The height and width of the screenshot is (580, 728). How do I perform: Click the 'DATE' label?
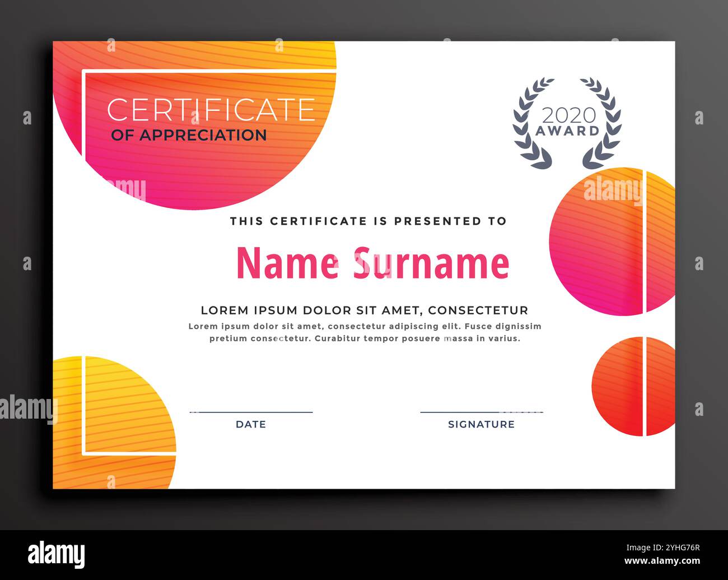pos(251,424)
